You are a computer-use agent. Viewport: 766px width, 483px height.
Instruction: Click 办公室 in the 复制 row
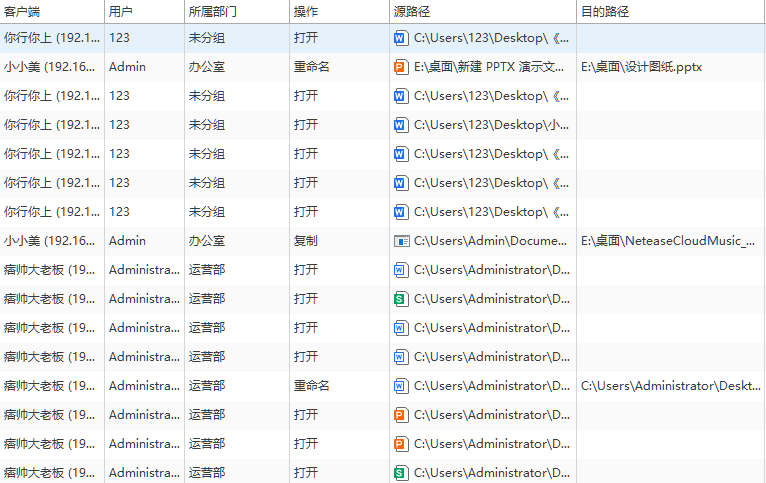pos(207,241)
